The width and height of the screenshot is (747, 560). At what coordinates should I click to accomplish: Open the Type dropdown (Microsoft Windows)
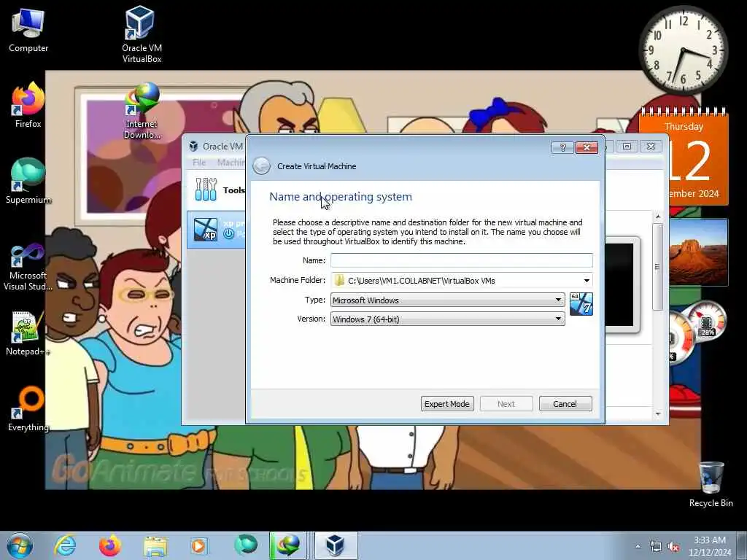click(447, 300)
